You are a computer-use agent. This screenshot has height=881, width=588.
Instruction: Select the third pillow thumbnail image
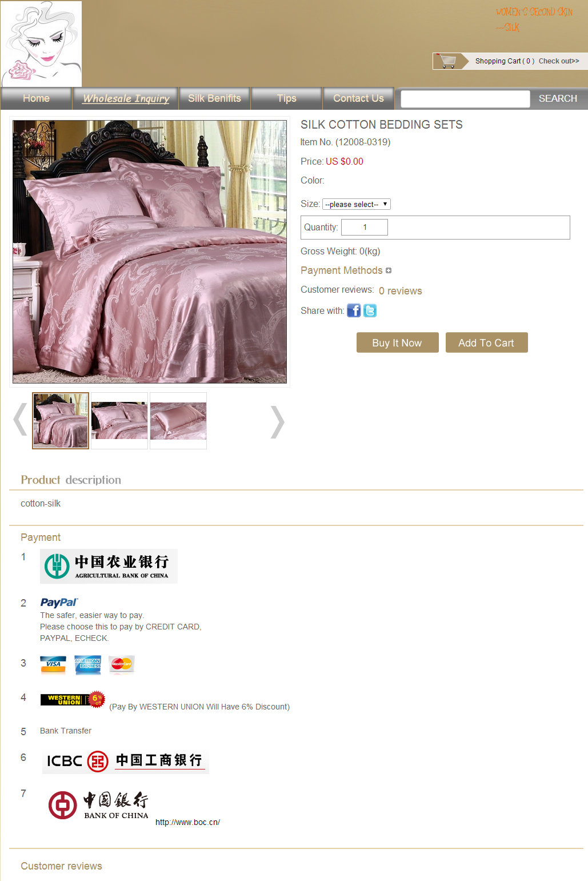pos(178,421)
